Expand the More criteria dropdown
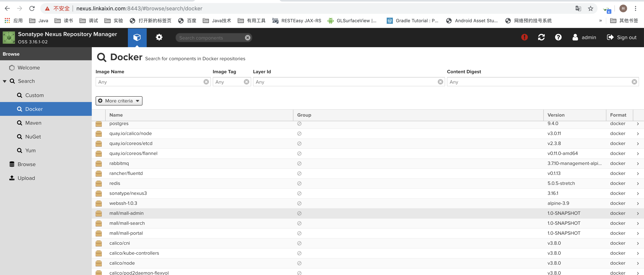The image size is (644, 275). [119, 101]
